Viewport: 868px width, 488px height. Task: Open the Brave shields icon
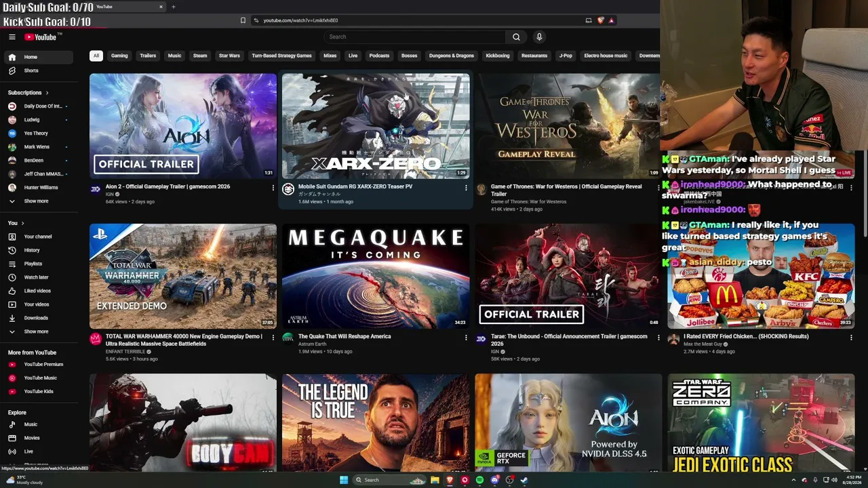pyautogui.click(x=600, y=20)
